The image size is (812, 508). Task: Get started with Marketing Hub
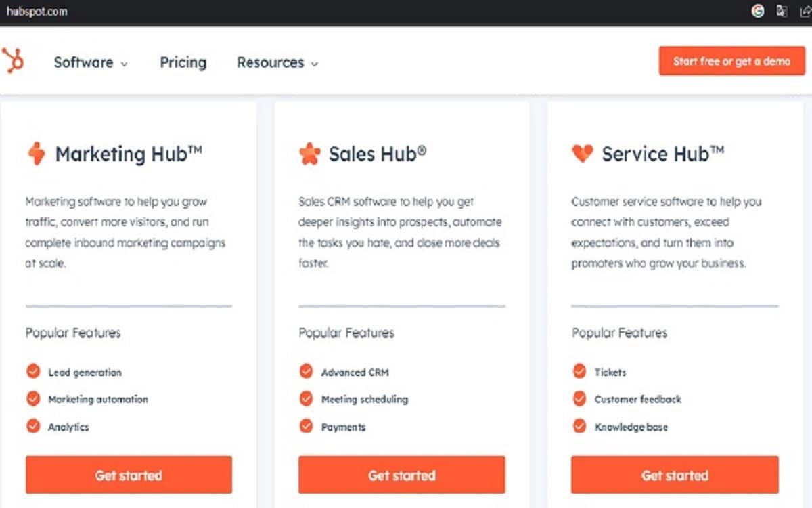129,475
